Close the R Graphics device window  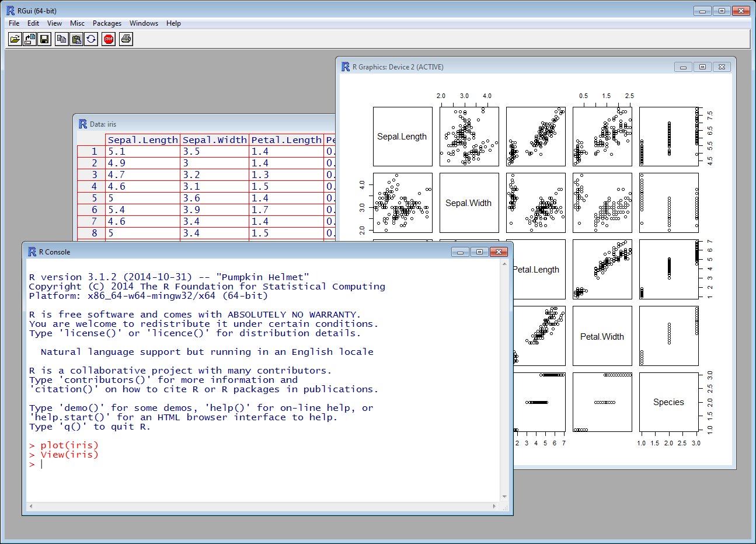click(x=722, y=67)
